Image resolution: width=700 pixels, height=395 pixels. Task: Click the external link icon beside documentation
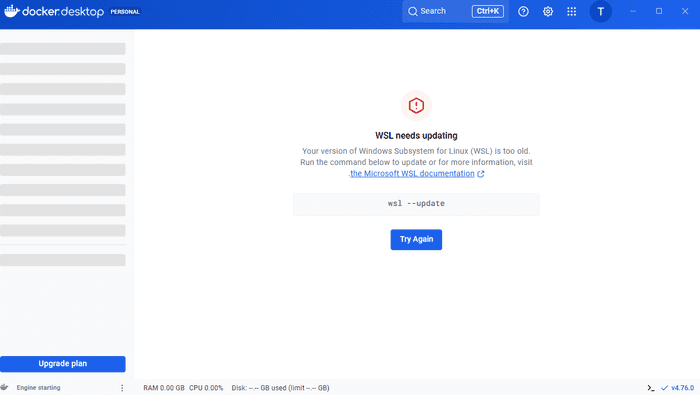click(x=481, y=174)
